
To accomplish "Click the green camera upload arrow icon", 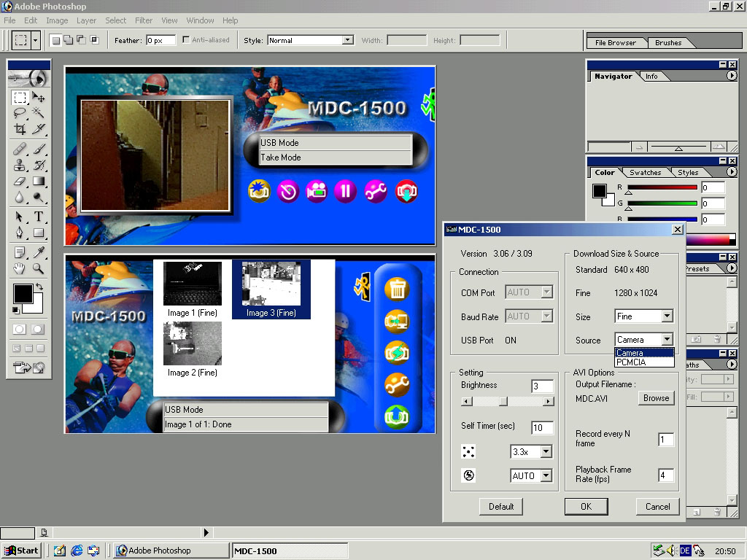I will [398, 416].
